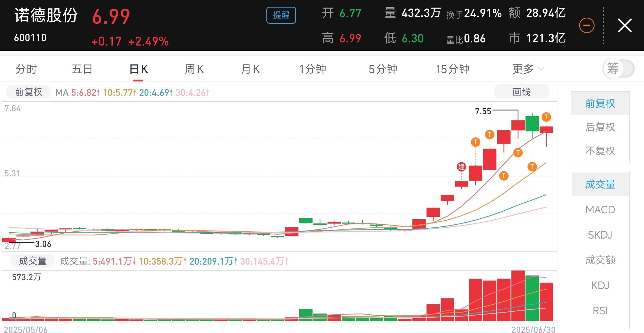
Task: Click the MA 30:4.26 label
Action: coord(192,92)
